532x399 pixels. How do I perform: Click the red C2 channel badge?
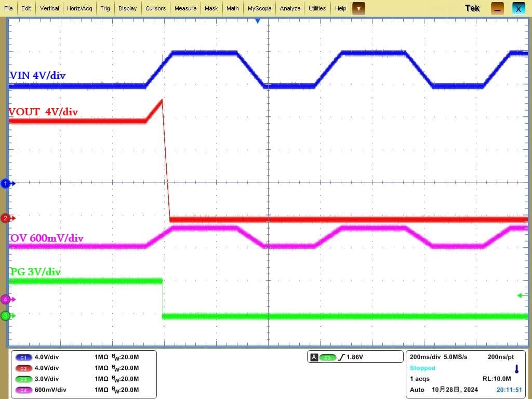click(24, 368)
